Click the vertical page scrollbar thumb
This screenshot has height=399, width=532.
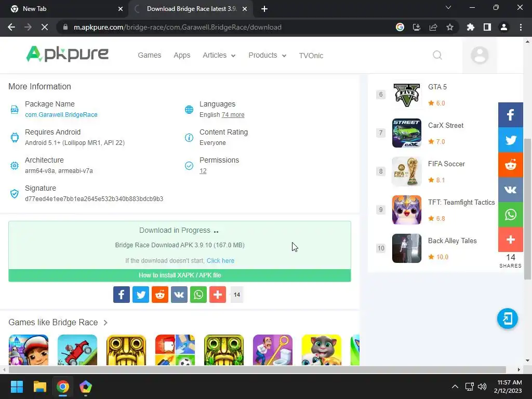[527, 209]
